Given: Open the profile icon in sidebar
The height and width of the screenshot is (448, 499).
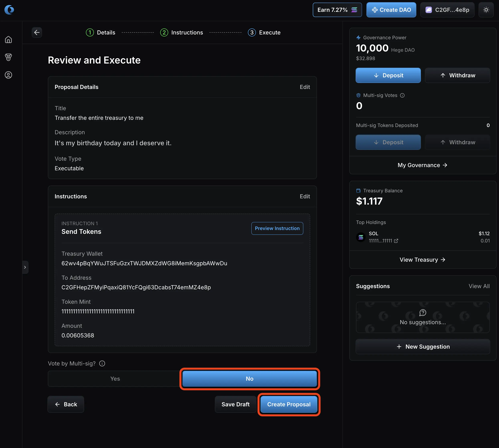Looking at the screenshot, I should coord(8,75).
